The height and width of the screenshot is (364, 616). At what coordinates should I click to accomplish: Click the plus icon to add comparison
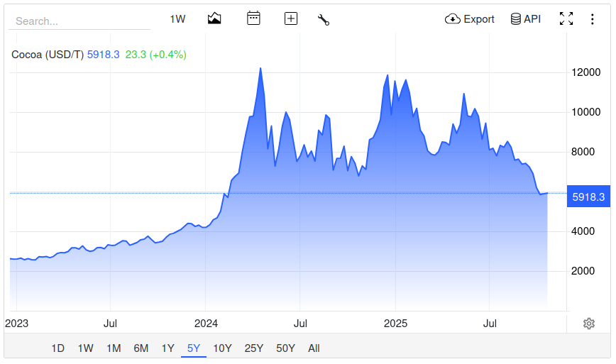click(x=290, y=19)
